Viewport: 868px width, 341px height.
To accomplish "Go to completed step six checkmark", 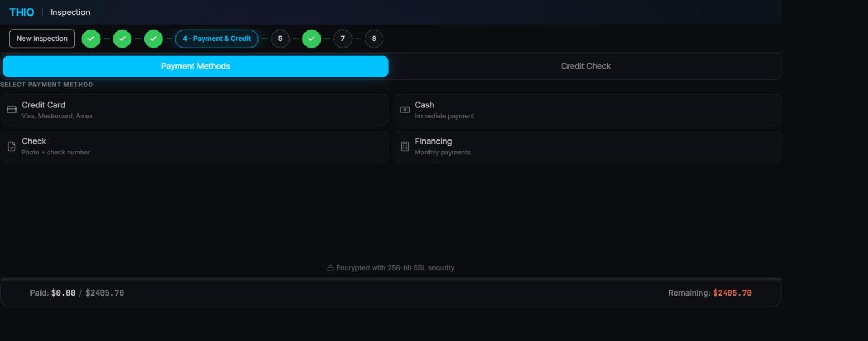I will (x=311, y=39).
